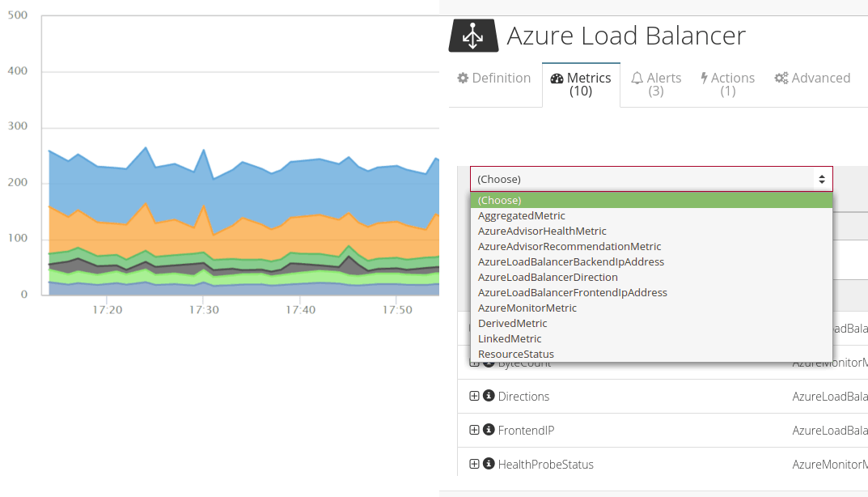Click the lightning icon on Actions tab
This screenshot has height=497, width=868.
coord(704,79)
